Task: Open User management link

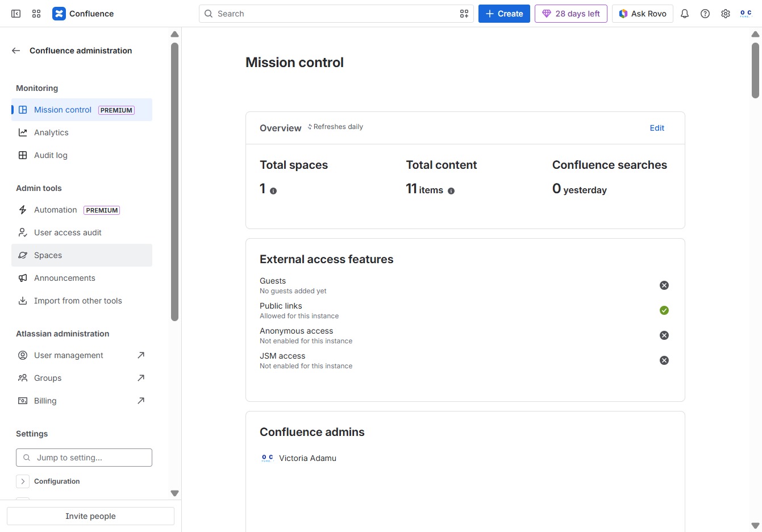Action: (82, 355)
